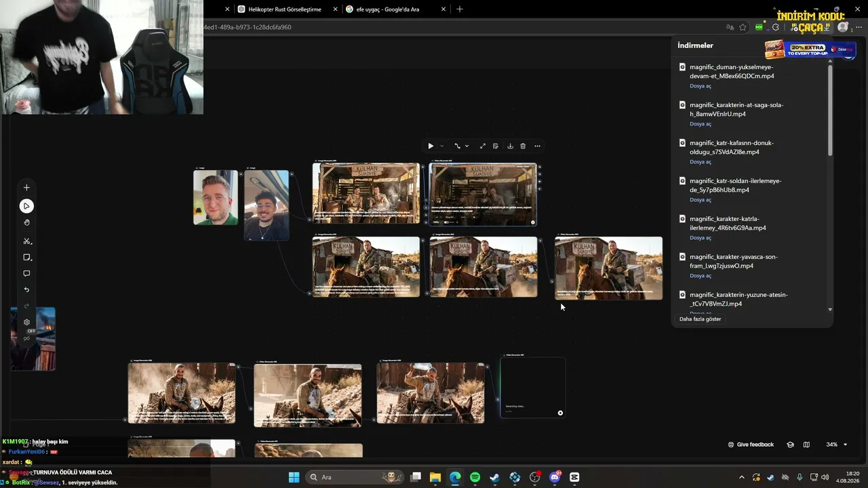Open file magnific_katr-soldan-ilerlemeye download
This screenshot has height=488, width=868.
[x=701, y=200]
